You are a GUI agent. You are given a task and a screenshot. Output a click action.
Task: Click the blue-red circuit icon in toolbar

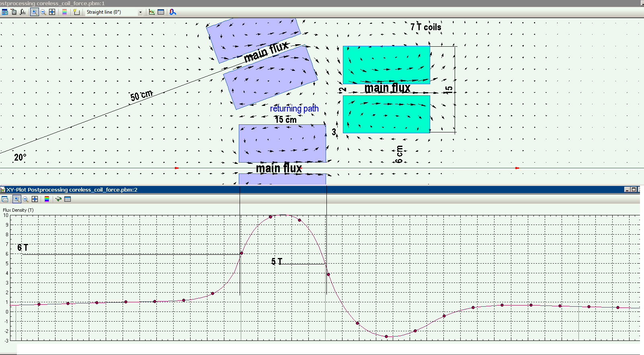[x=172, y=12]
